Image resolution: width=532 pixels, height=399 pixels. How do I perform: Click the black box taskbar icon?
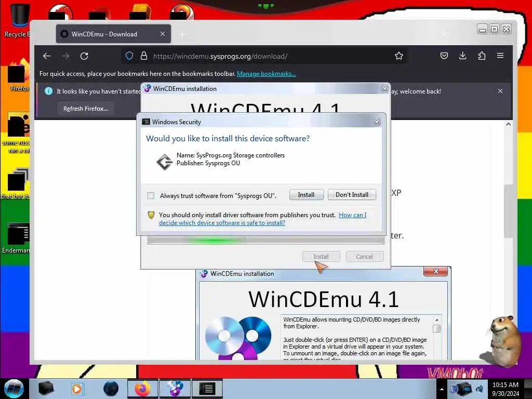(46, 389)
